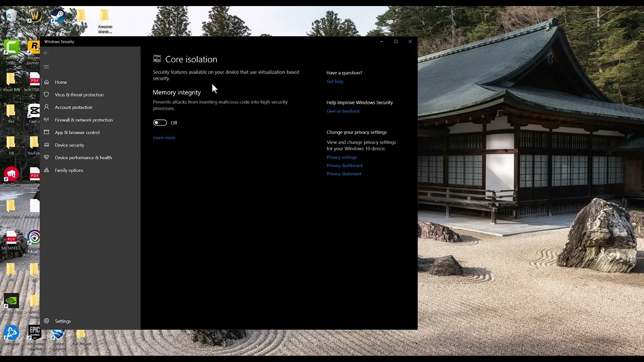The image size is (644, 362).
Task: Select the Riot Client shortcut
Action: coord(11,177)
